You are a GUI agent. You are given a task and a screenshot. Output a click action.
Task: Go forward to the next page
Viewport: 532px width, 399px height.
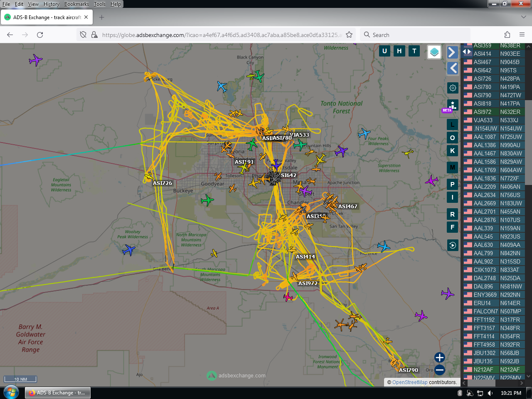25,35
